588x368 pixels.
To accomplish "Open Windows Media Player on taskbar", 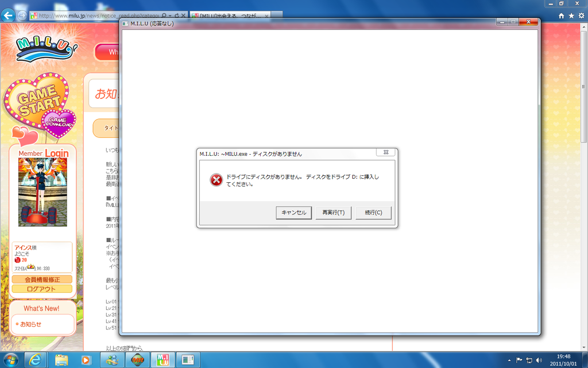I will (86, 360).
